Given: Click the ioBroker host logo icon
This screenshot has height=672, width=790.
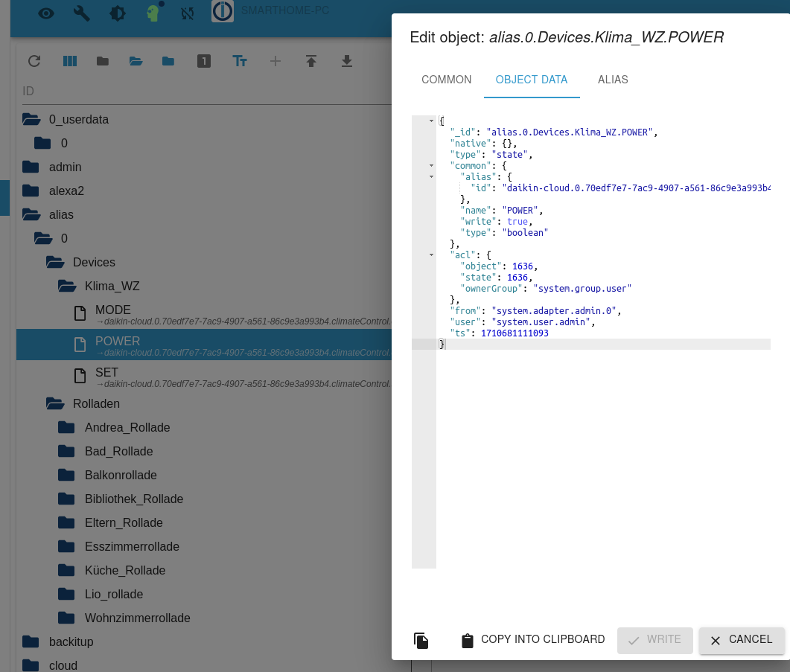Looking at the screenshot, I should 222,12.
